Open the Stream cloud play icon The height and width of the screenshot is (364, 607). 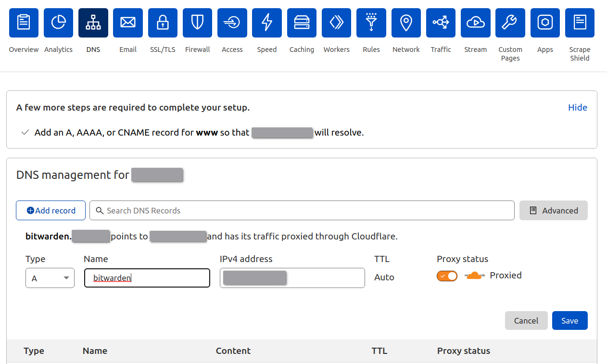coord(475,23)
